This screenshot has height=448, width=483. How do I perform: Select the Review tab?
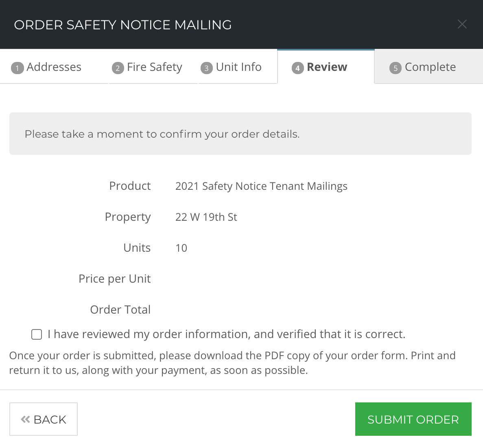pyautogui.click(x=326, y=67)
